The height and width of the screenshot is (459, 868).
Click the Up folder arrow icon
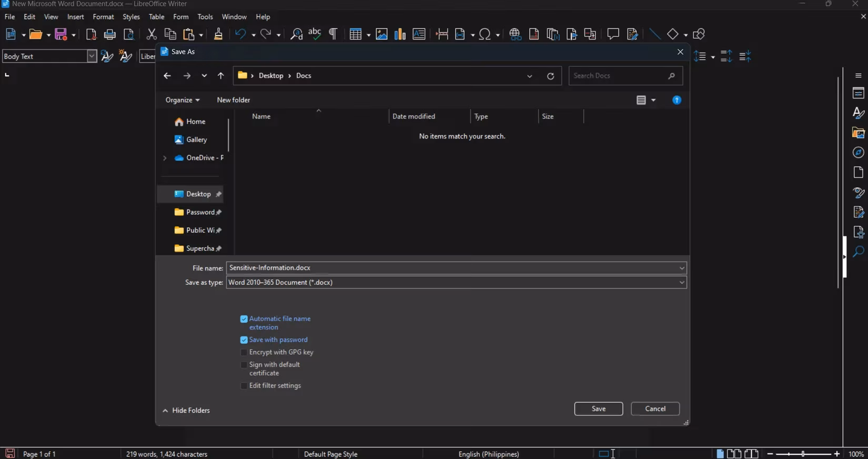(x=221, y=76)
